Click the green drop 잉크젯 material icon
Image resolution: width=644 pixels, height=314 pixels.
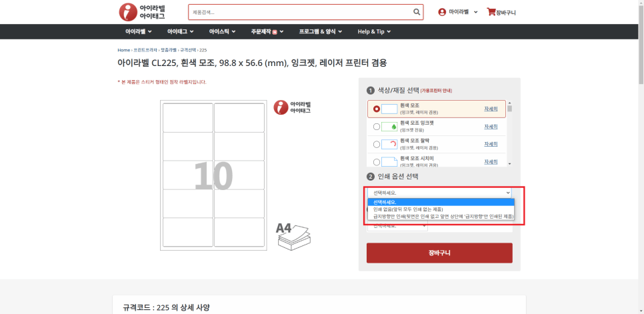pyautogui.click(x=389, y=127)
